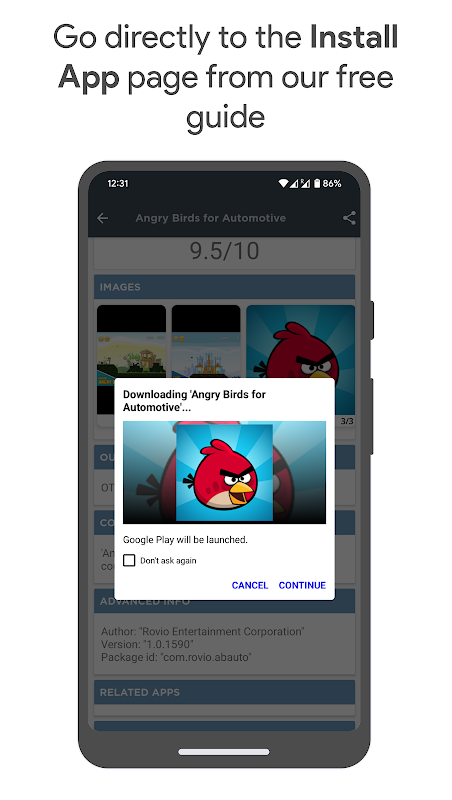
Task: Tap the 9.5/10 rating score
Action: coord(224,251)
